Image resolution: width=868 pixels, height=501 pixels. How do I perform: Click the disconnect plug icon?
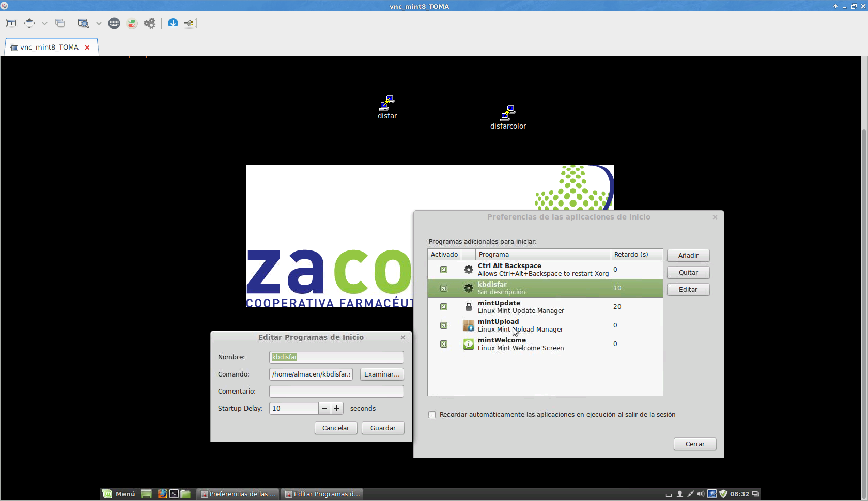tap(189, 23)
